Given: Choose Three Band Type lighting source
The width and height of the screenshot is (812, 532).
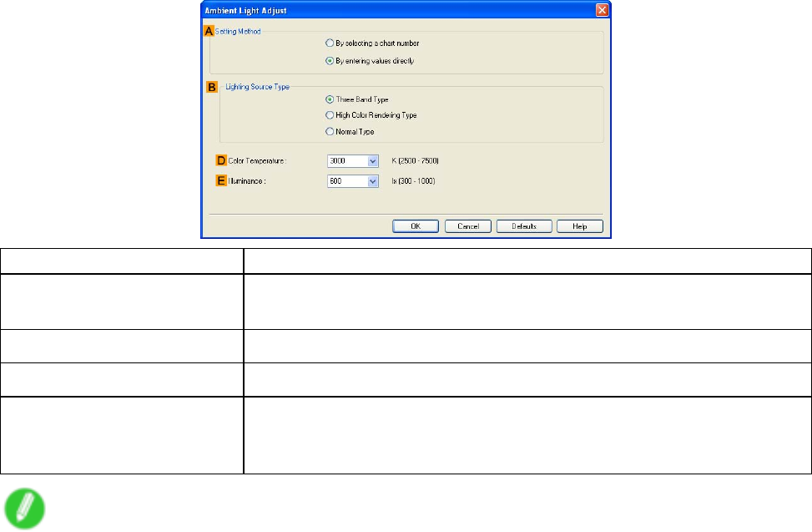Looking at the screenshot, I should coord(357,99).
